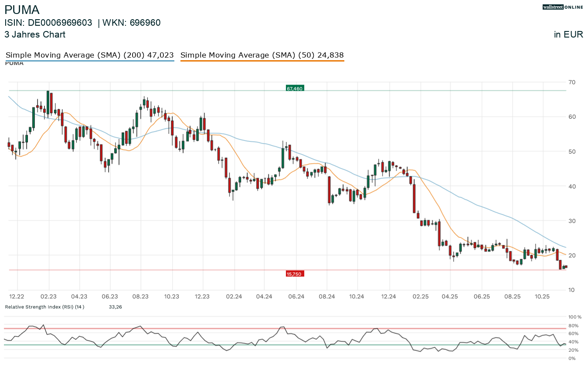Screen dimensions: 588x370
Task: Click the 02.23 date axis label
Action: (48, 296)
